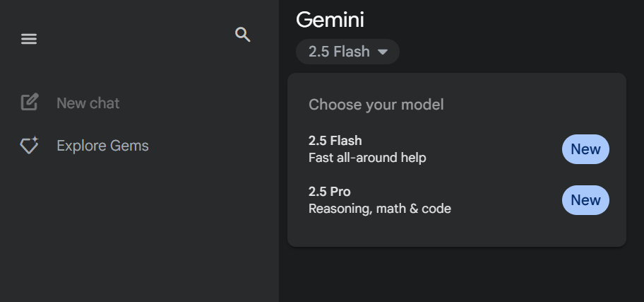Image resolution: width=644 pixels, height=302 pixels.
Task: Click the 'Choose your model' heading
Action: tap(376, 105)
